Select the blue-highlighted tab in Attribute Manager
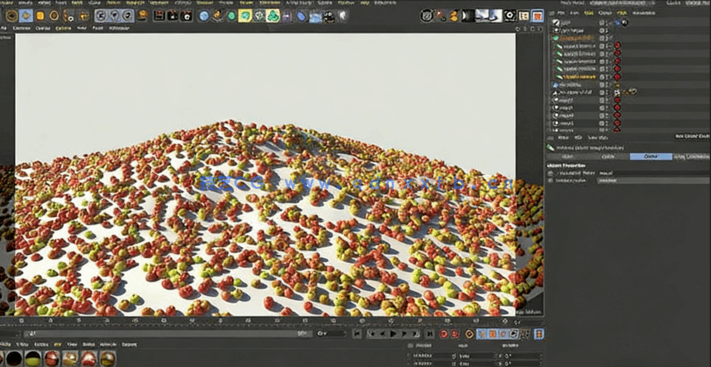Viewport: 711px width, 367px height. coord(651,157)
